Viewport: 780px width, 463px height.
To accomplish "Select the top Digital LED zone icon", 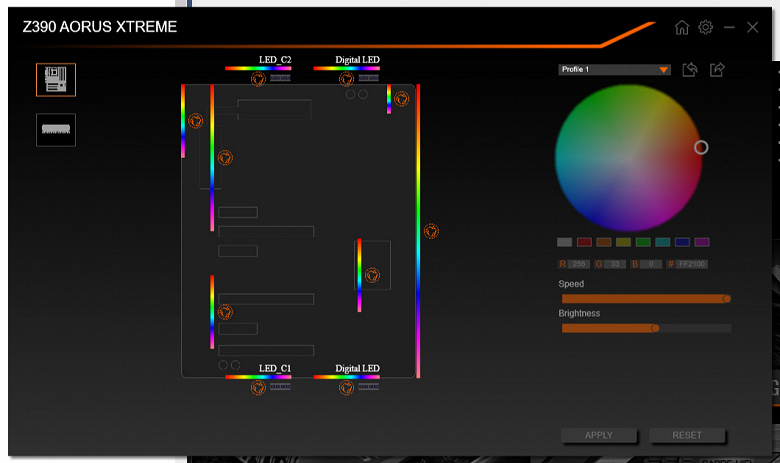I will pos(346,79).
